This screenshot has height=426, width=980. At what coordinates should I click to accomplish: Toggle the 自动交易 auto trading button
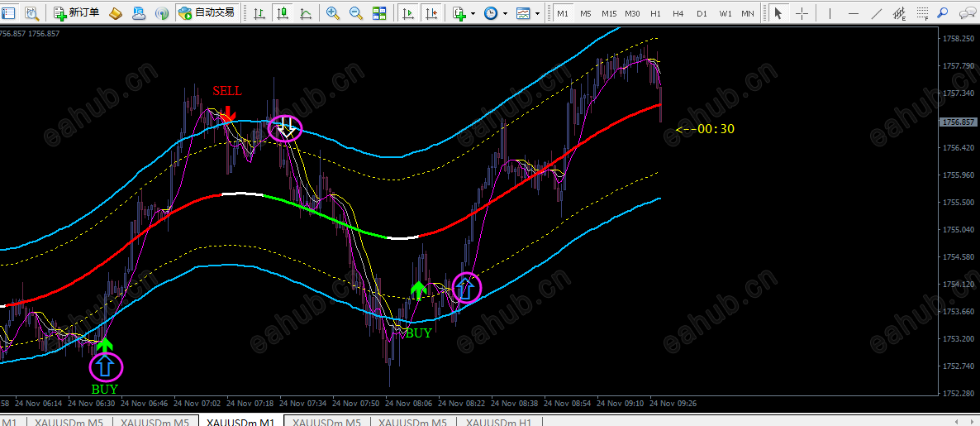click(x=207, y=12)
